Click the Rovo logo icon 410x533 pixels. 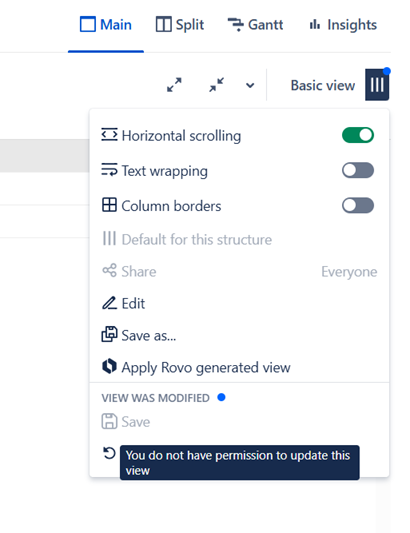109,367
